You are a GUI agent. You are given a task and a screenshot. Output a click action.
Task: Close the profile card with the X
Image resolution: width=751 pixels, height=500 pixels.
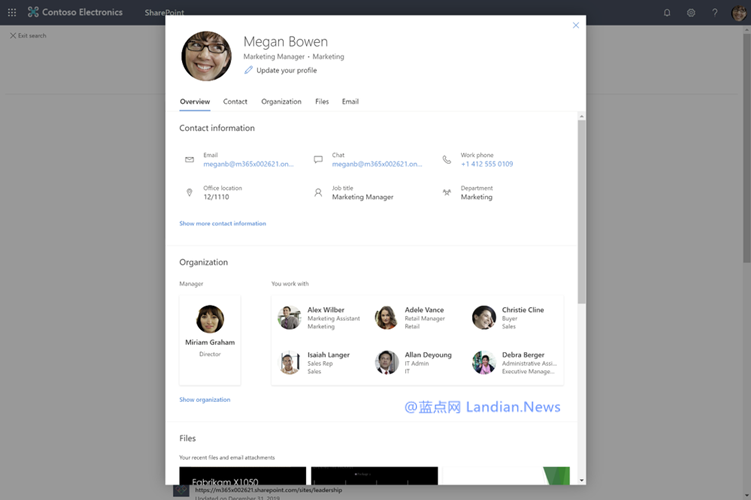click(575, 25)
